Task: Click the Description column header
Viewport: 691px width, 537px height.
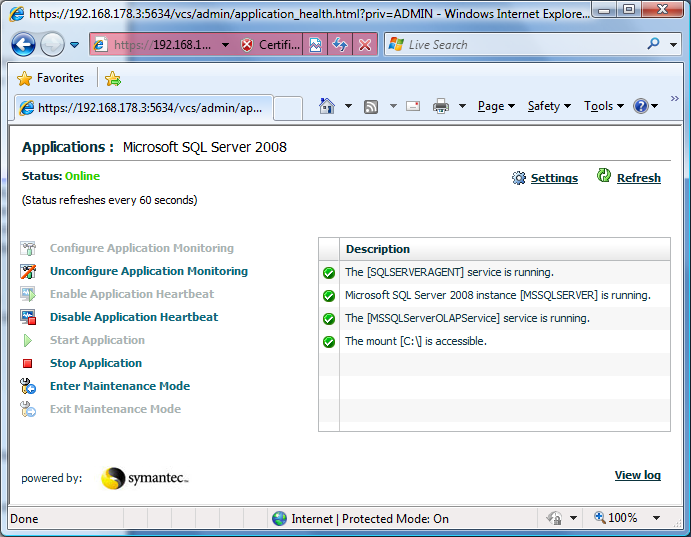Action: pos(505,249)
